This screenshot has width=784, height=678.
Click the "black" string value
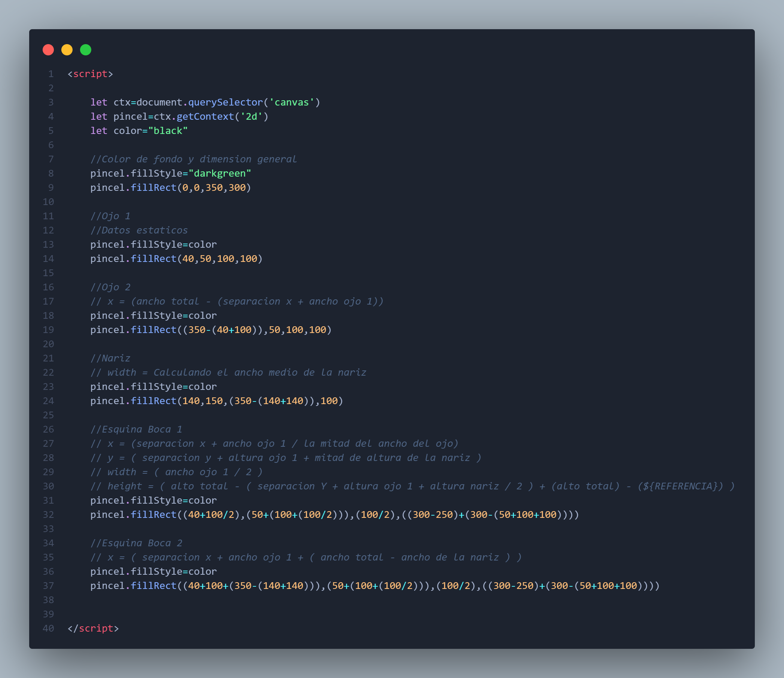click(x=168, y=131)
